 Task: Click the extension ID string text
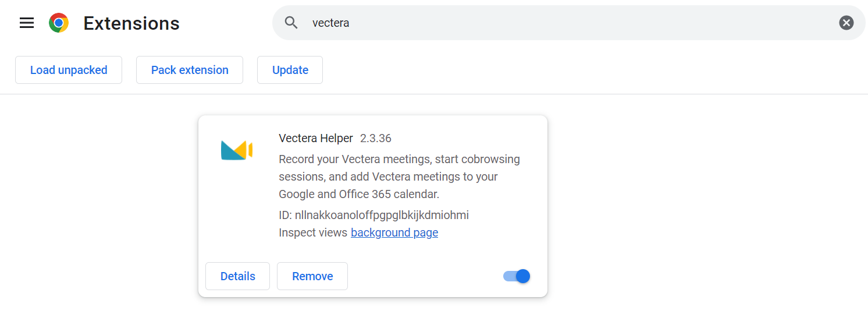tap(373, 215)
